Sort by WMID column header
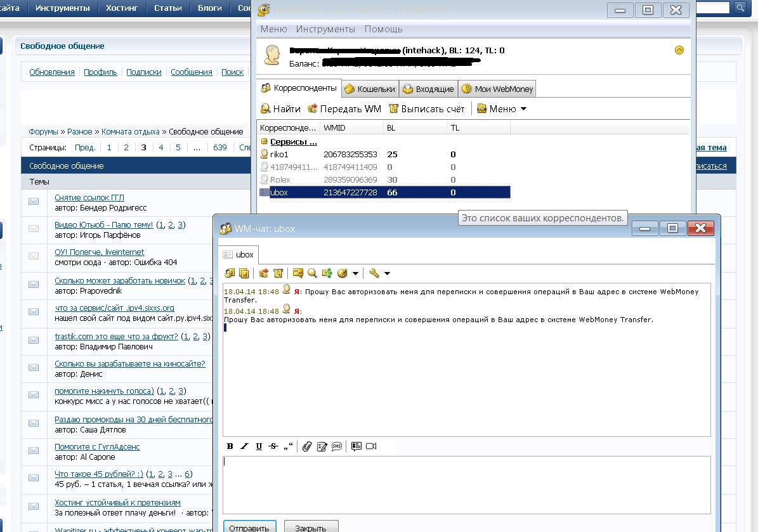The width and height of the screenshot is (758, 532). tap(352, 128)
